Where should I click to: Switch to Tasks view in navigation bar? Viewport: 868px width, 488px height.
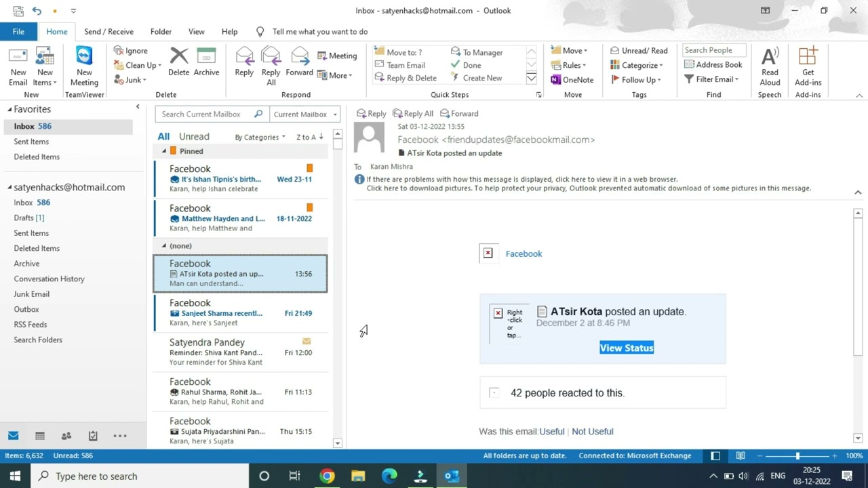tap(93, 436)
